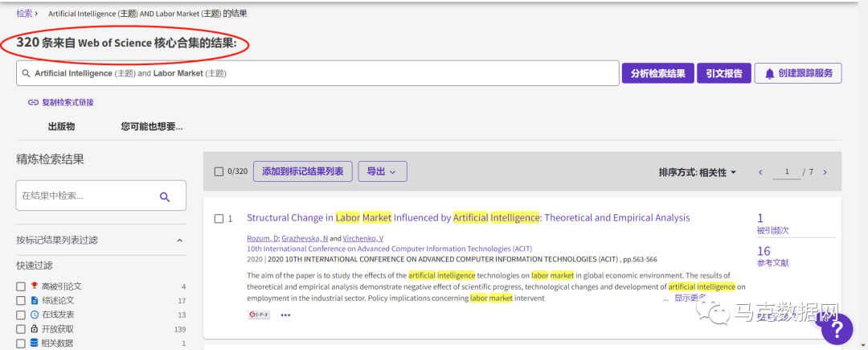The height and width of the screenshot is (350, 868).
Task: Switch to the 您可能也想要... tab
Action: [152, 127]
